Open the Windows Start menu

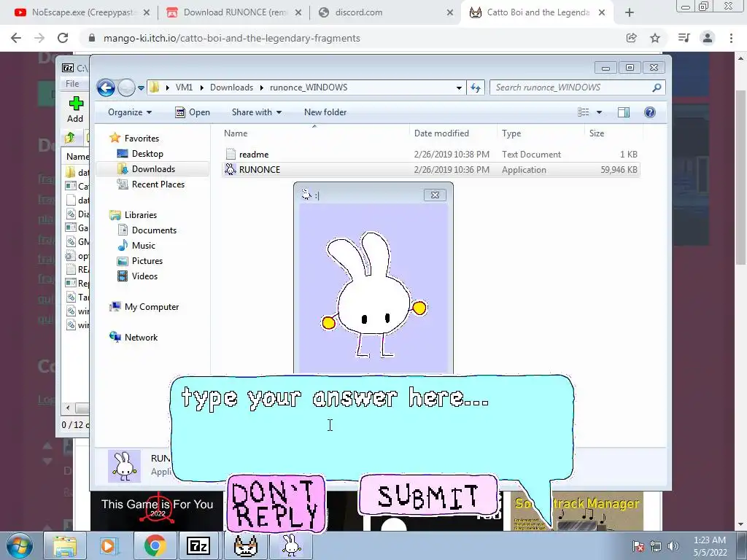pos(19,545)
